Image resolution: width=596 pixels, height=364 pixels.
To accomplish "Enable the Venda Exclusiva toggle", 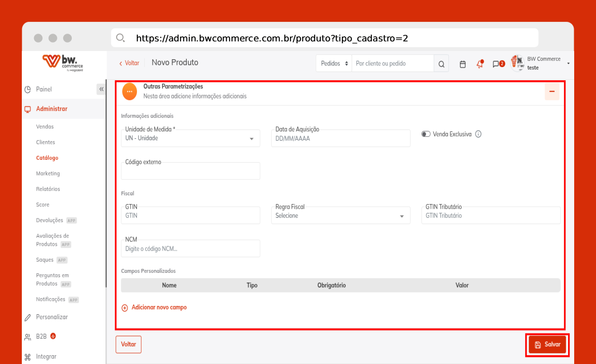I will click(x=426, y=134).
